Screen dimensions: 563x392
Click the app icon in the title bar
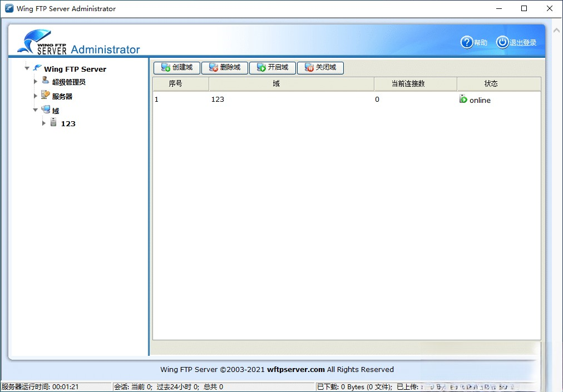tap(9, 8)
